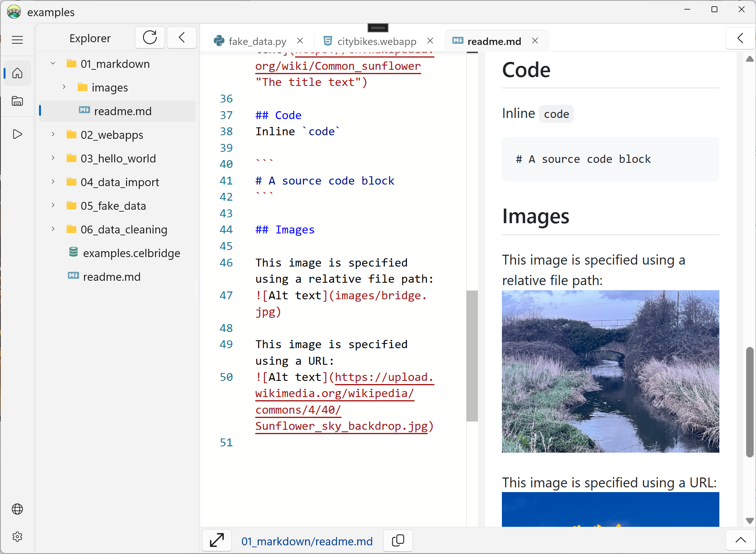Click the 'Images' heading in the preview
The width and height of the screenshot is (756, 554).
click(x=536, y=216)
